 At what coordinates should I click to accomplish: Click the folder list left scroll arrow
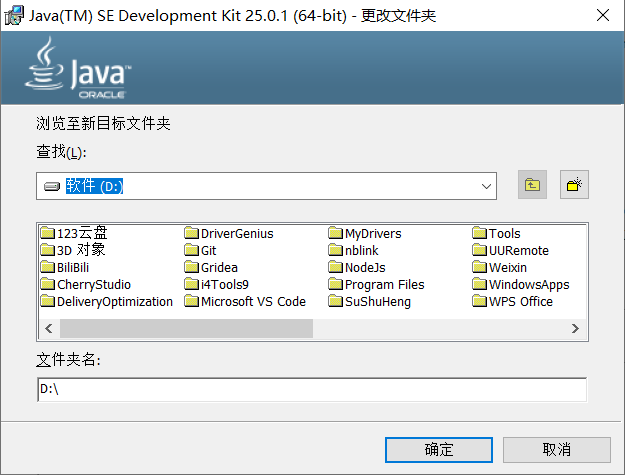click(x=47, y=328)
